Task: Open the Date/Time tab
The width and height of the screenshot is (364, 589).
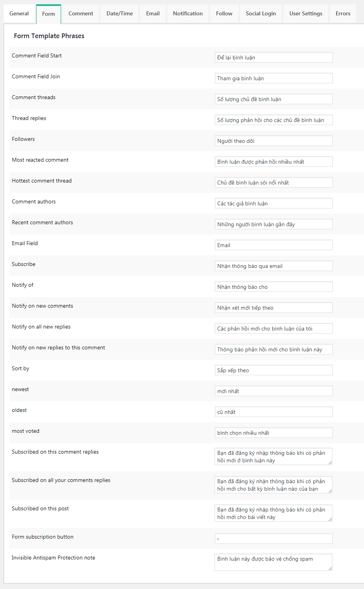Action: point(120,14)
